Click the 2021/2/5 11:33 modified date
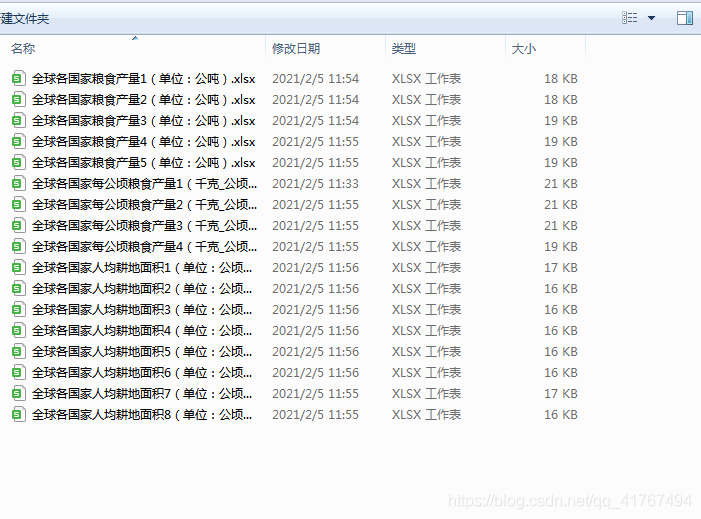The height and width of the screenshot is (519, 701). tap(315, 184)
